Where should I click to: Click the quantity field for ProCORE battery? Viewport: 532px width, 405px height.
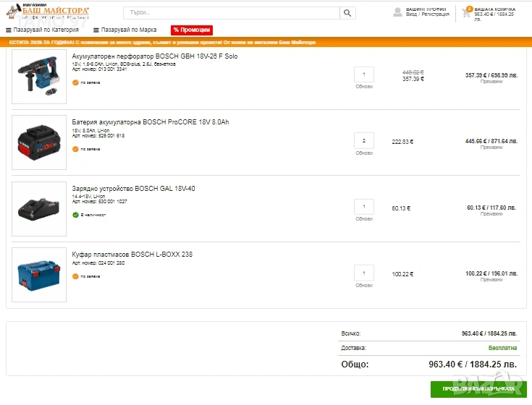coord(363,140)
